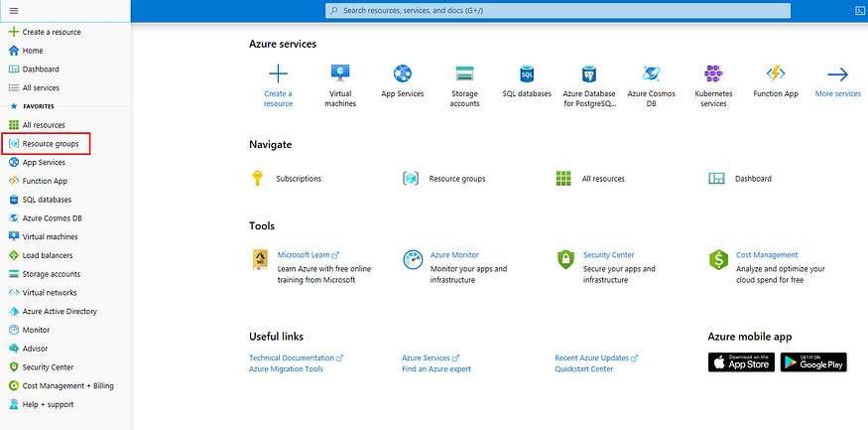Expand More services arrow

pyautogui.click(x=837, y=74)
